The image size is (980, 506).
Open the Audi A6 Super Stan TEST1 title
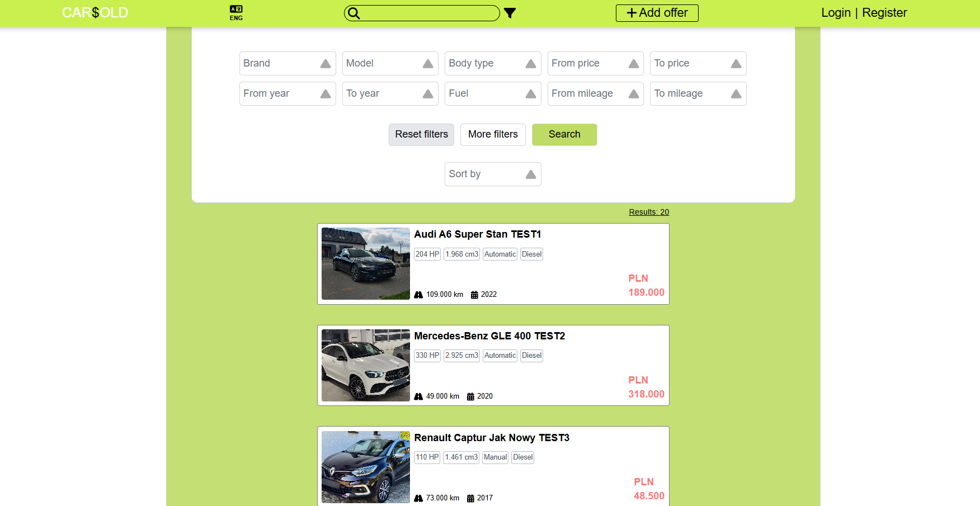[478, 234]
